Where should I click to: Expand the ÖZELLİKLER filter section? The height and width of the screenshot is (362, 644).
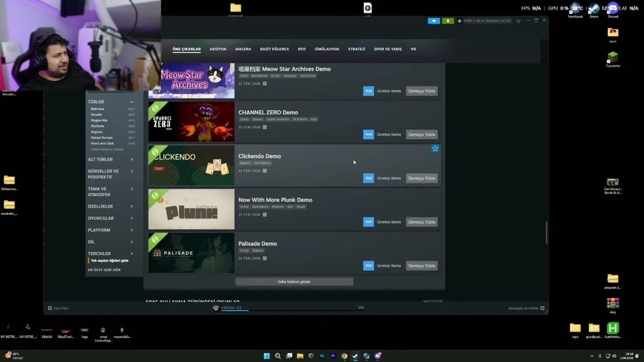click(132, 206)
